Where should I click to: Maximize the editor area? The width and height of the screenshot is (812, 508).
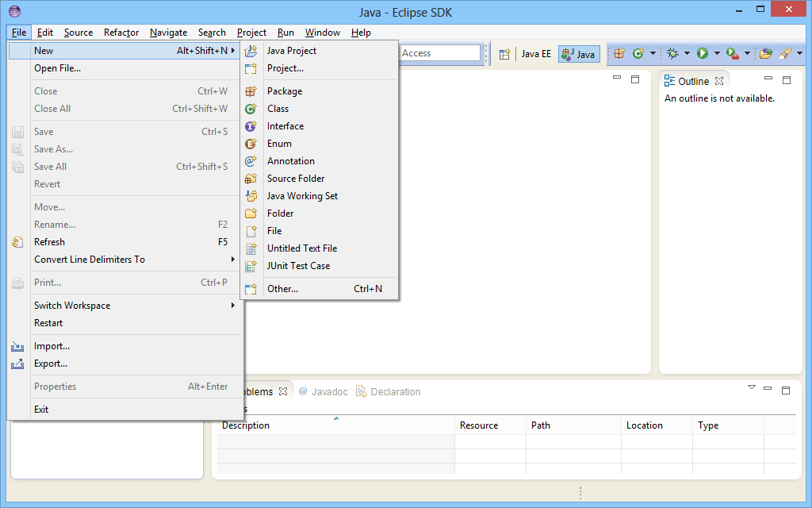635,79
